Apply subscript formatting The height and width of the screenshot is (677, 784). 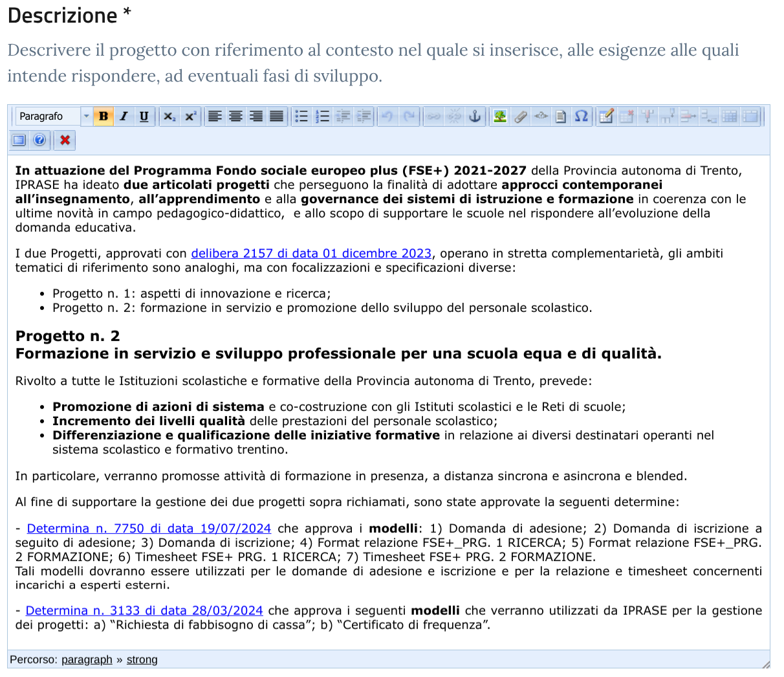169,117
